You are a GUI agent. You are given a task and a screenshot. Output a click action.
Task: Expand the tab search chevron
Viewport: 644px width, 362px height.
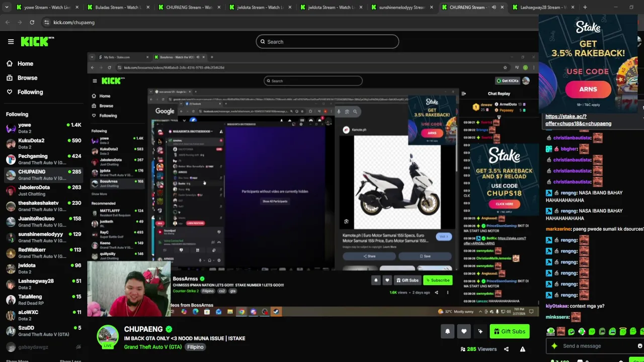(x=7, y=7)
